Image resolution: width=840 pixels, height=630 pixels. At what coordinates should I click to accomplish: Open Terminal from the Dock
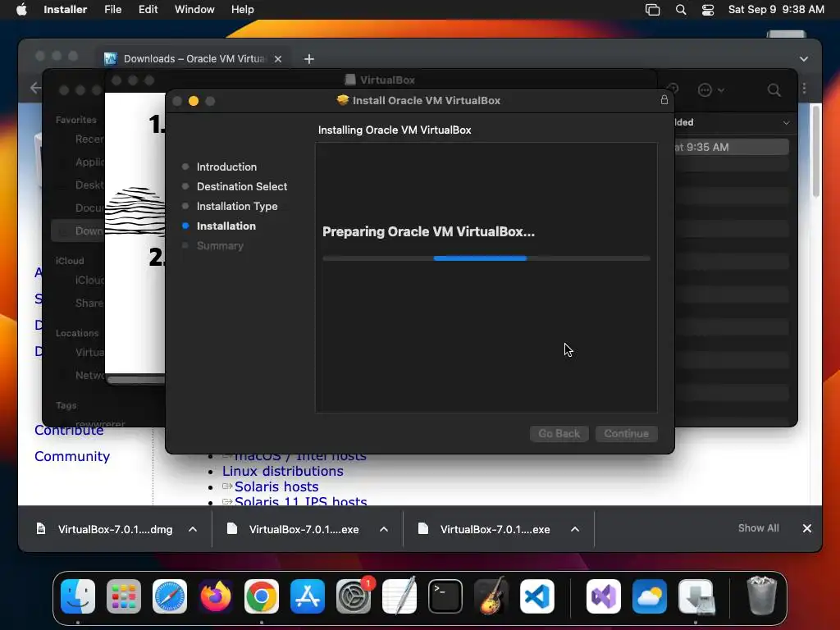pos(445,596)
